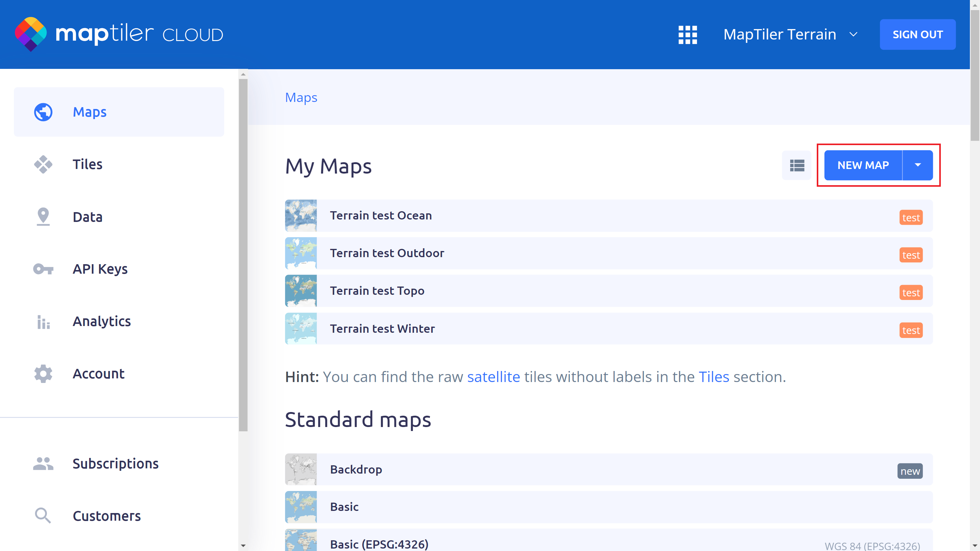Select the Backdrop standard map row
980x551 pixels.
tap(609, 469)
